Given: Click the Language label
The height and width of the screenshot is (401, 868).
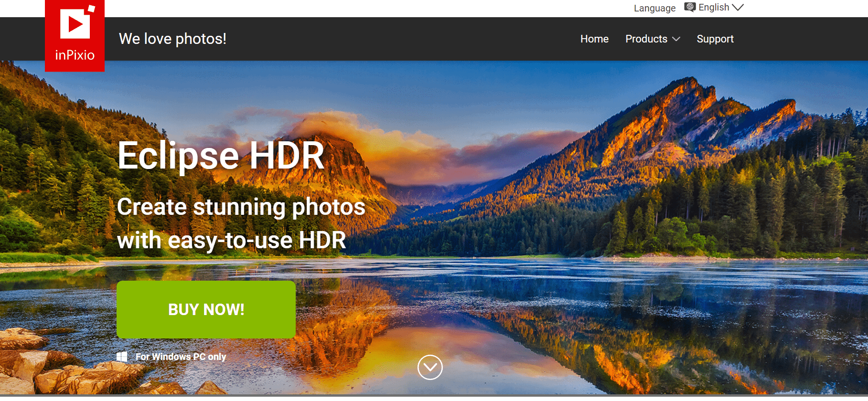Looking at the screenshot, I should coord(654,8).
